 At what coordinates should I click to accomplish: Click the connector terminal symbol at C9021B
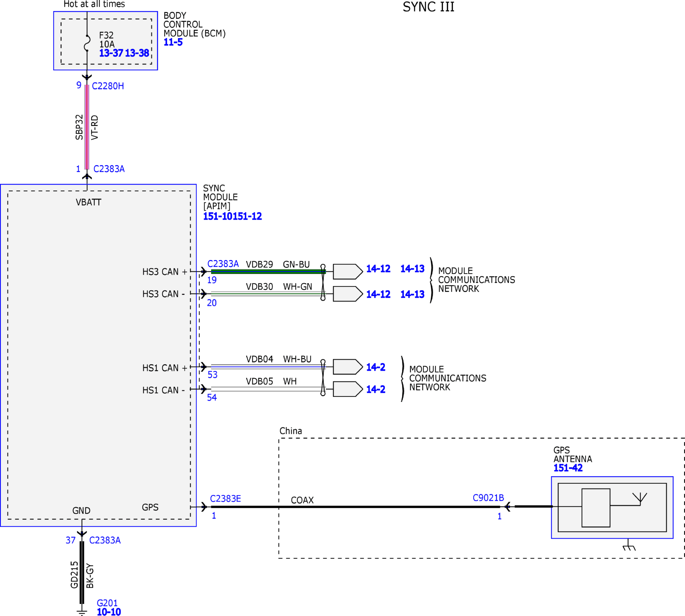point(507,507)
